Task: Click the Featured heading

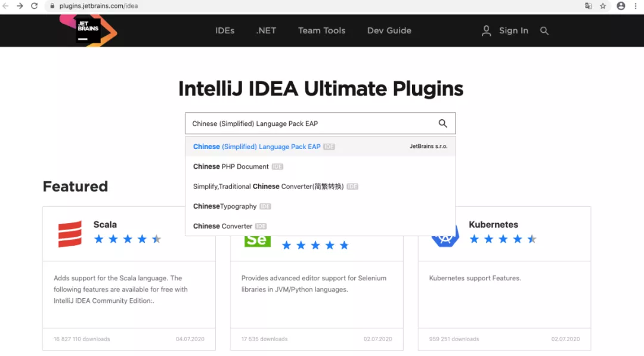Action: pyautogui.click(x=75, y=187)
